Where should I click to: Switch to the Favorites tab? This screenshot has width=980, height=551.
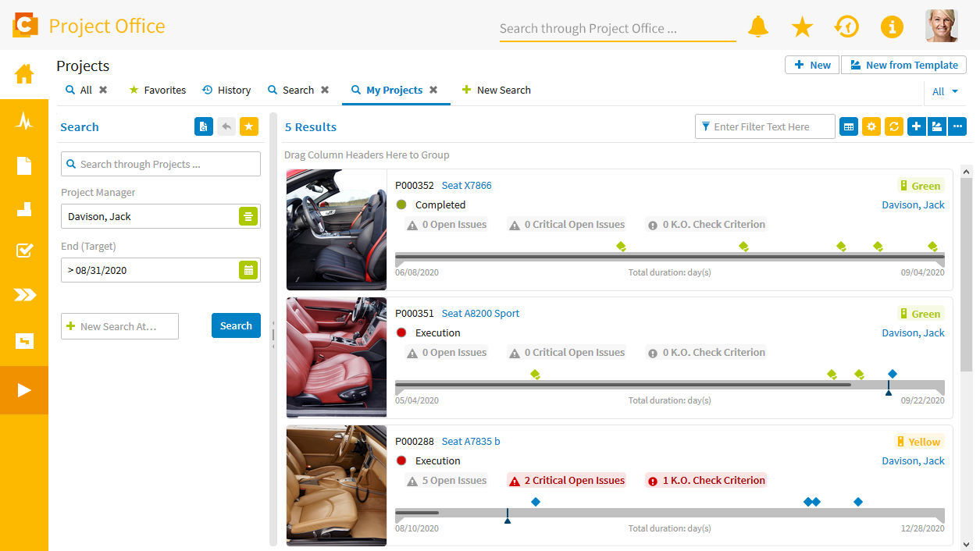point(157,90)
